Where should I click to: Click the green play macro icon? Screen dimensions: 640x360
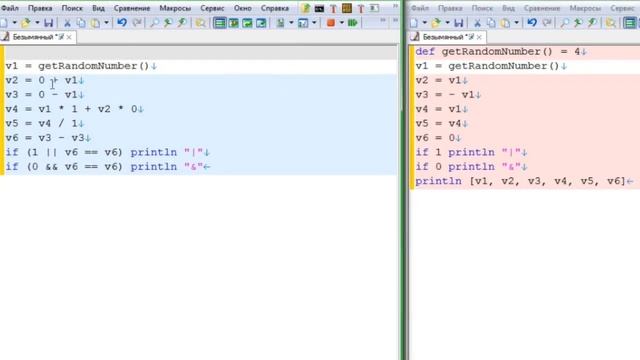[353, 23]
